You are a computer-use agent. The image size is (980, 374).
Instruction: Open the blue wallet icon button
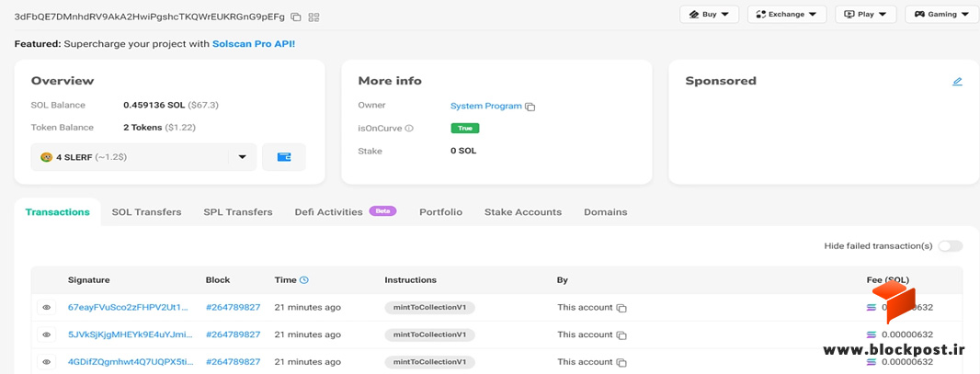coord(284,157)
